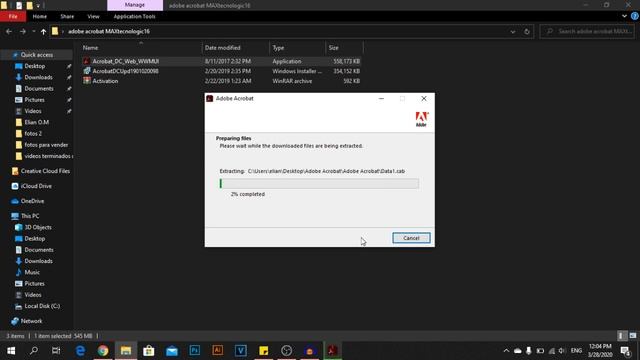Open Sticky Notes from taskbar
The height and width of the screenshot is (360, 640).
264,351
